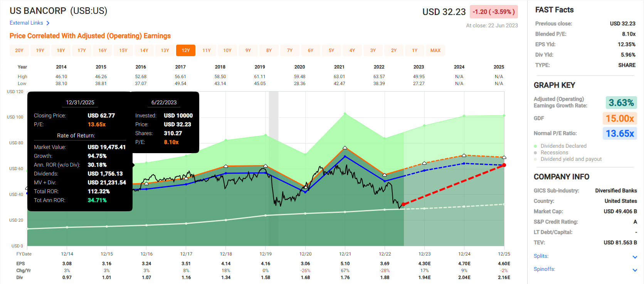The height and width of the screenshot is (284, 644).
Task: Click the 2.16E dividend estimate for 12/25
Action: 504,277
